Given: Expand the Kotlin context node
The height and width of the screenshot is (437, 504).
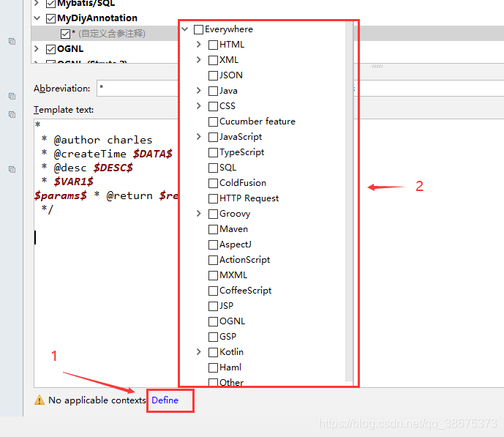Looking at the screenshot, I should click(x=199, y=352).
